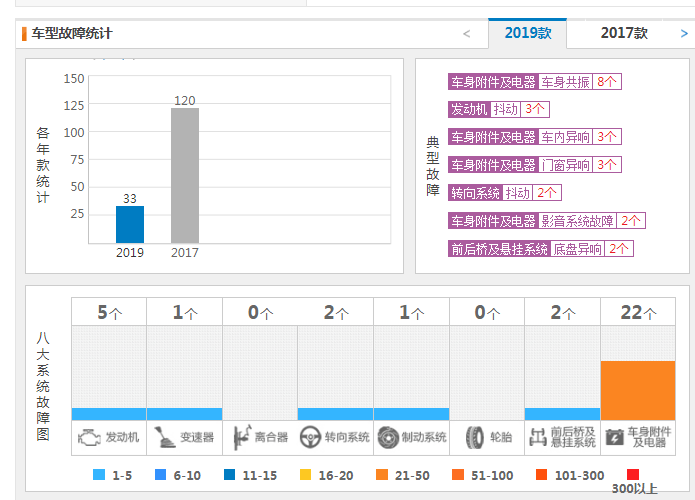Image resolution: width=695 pixels, height=500 pixels.
Task: Click the 21-50 orange legend swatch
Action: tap(382, 475)
